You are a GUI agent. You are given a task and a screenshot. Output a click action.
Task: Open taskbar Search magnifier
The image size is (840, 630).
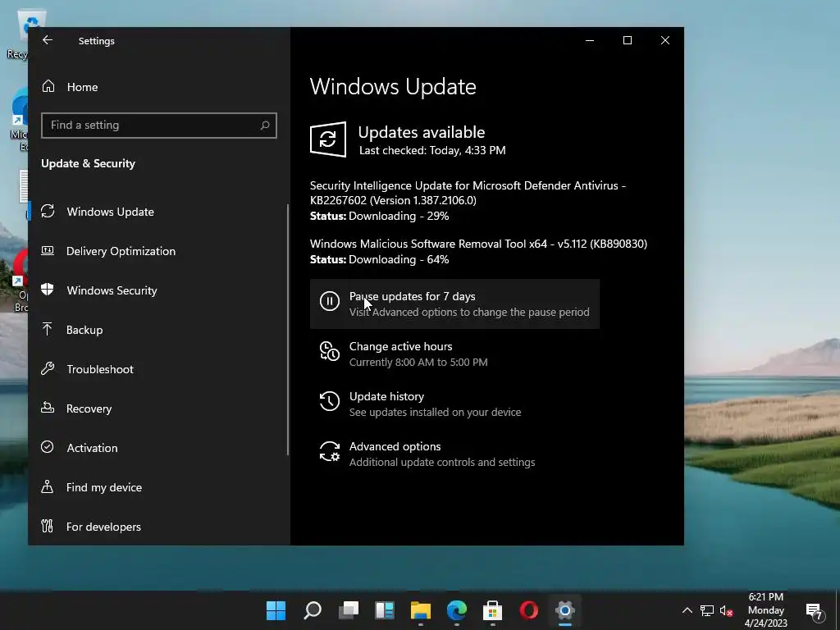click(x=313, y=610)
